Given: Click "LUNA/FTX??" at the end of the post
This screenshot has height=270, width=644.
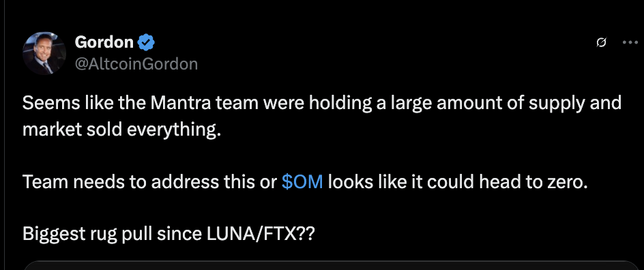Looking at the screenshot, I should click(x=260, y=234).
